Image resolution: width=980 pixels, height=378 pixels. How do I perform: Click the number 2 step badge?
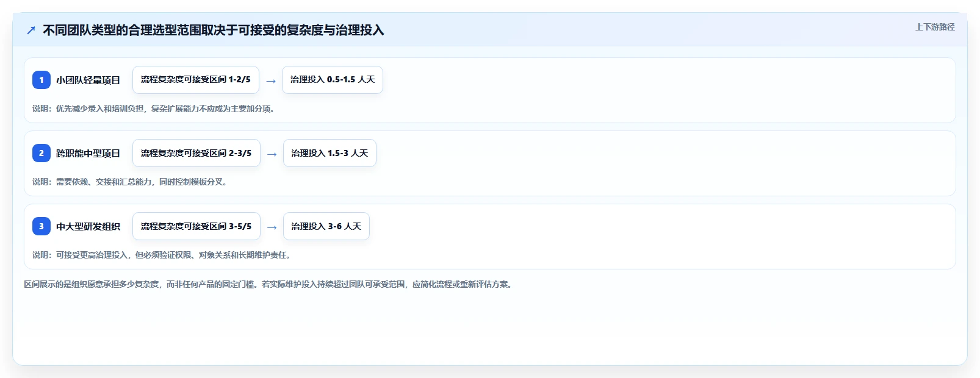41,153
